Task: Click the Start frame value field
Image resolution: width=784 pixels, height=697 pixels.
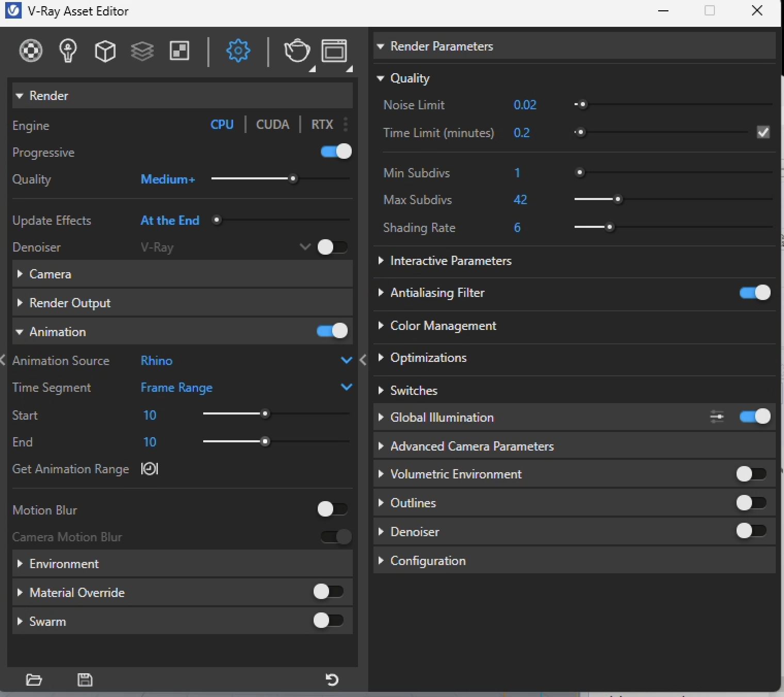Action: point(150,415)
